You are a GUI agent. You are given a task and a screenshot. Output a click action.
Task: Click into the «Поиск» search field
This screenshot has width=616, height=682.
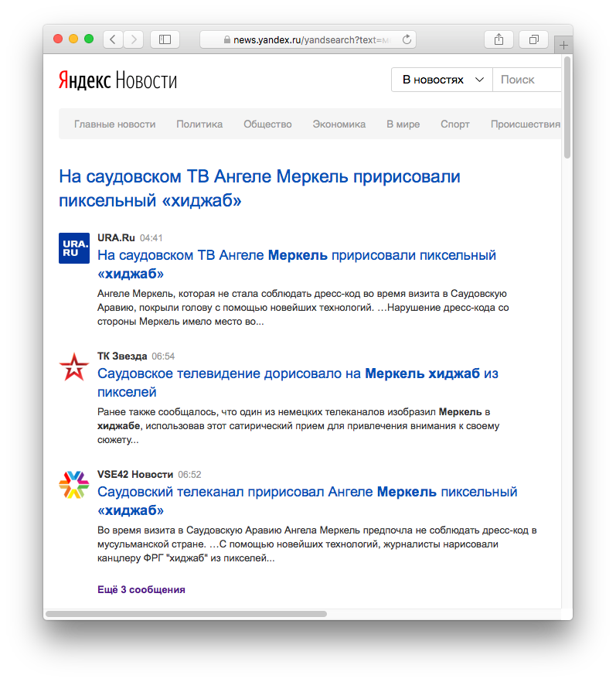tap(527, 80)
